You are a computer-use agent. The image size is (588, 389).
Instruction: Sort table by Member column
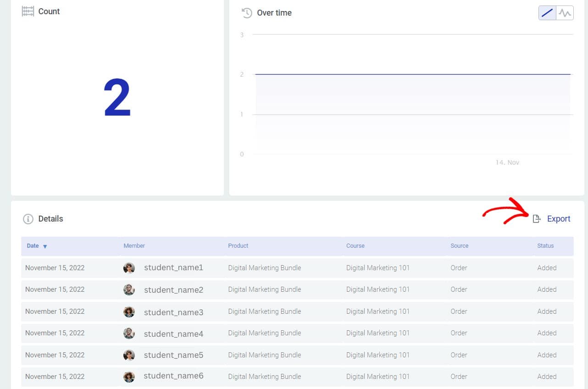134,246
